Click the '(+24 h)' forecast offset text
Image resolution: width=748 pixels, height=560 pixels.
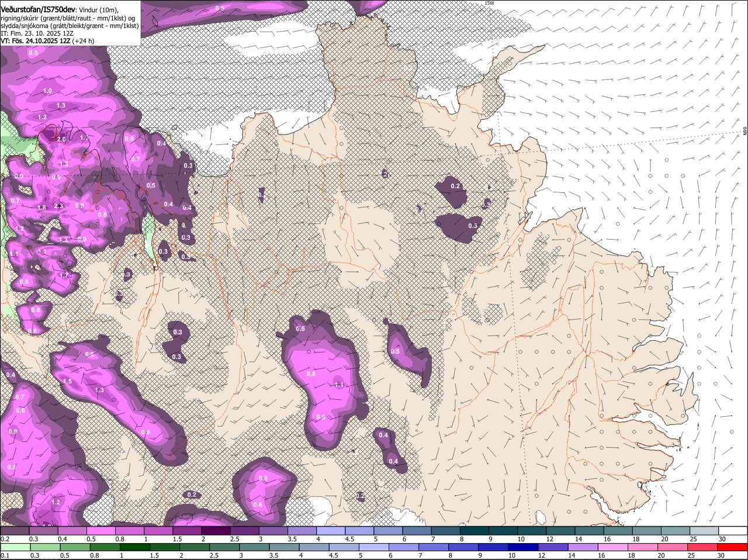click(x=84, y=41)
